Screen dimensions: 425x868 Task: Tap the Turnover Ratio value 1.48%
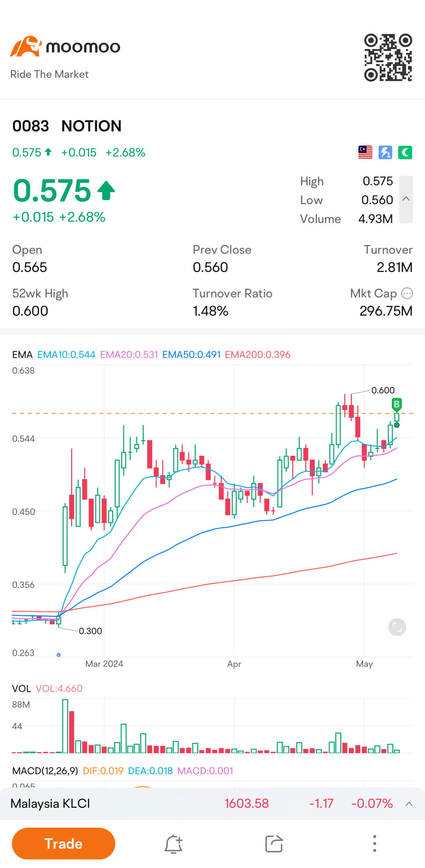pyautogui.click(x=210, y=311)
